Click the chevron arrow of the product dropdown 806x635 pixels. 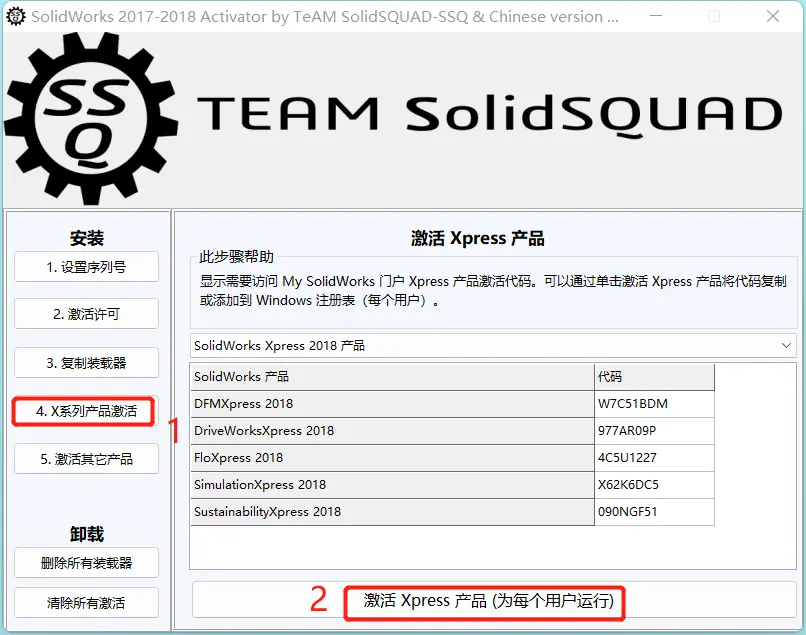(x=786, y=346)
